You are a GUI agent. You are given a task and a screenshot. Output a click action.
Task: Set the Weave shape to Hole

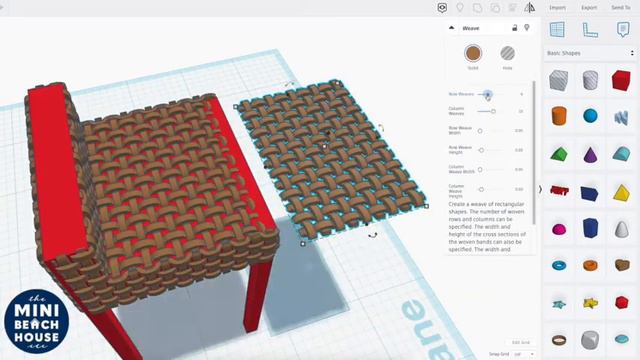pyautogui.click(x=507, y=54)
